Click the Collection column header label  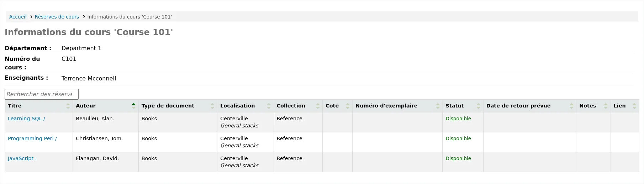pos(291,106)
